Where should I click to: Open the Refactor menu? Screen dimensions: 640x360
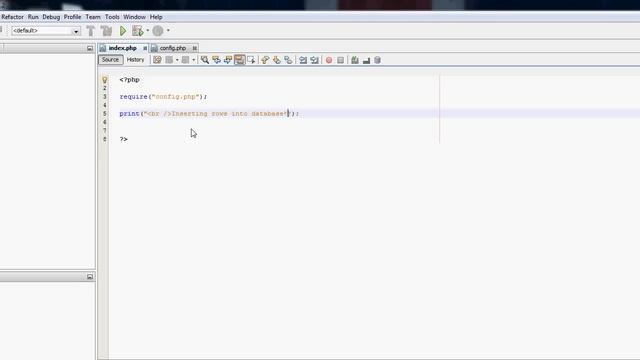point(12,17)
